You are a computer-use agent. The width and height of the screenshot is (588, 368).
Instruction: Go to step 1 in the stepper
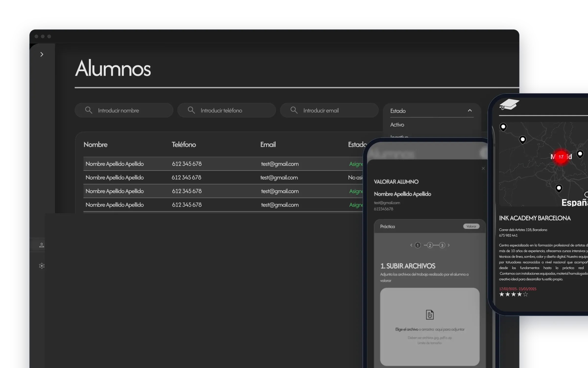(418, 245)
